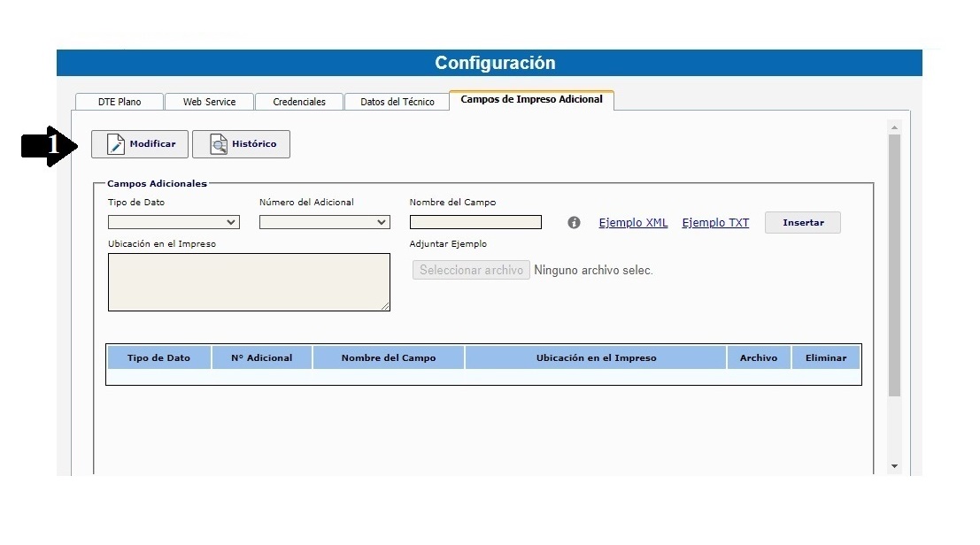The height and width of the screenshot is (545, 980).
Task: Click the pencil icon on the Modificar button
Action: 116,143
